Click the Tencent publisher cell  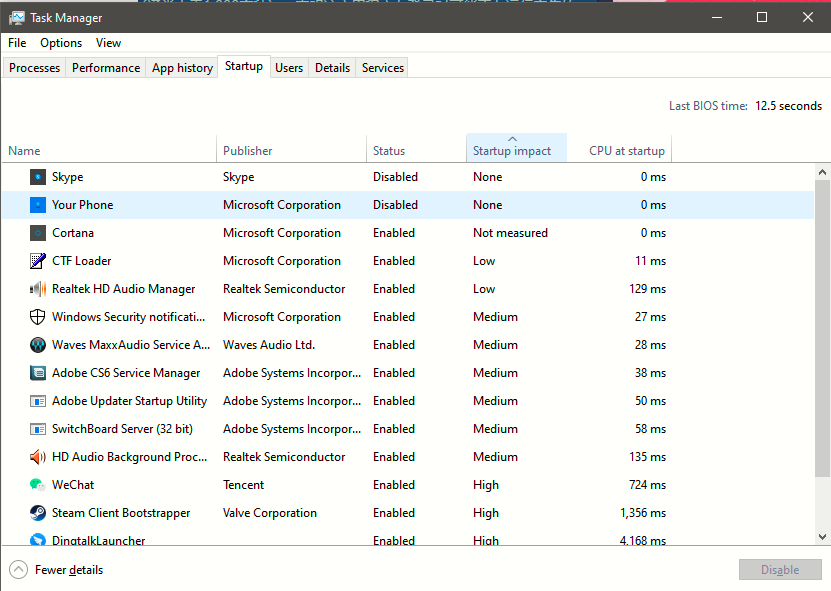(243, 485)
